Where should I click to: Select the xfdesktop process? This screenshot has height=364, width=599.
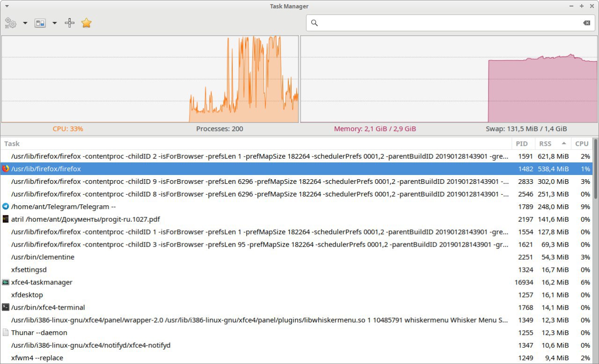coord(297,295)
